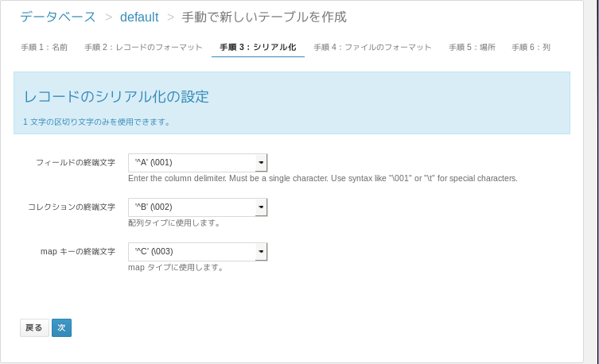Click the 手動で新しいテーブルを作成 breadcrumb title
599x364 pixels.
coord(264,17)
